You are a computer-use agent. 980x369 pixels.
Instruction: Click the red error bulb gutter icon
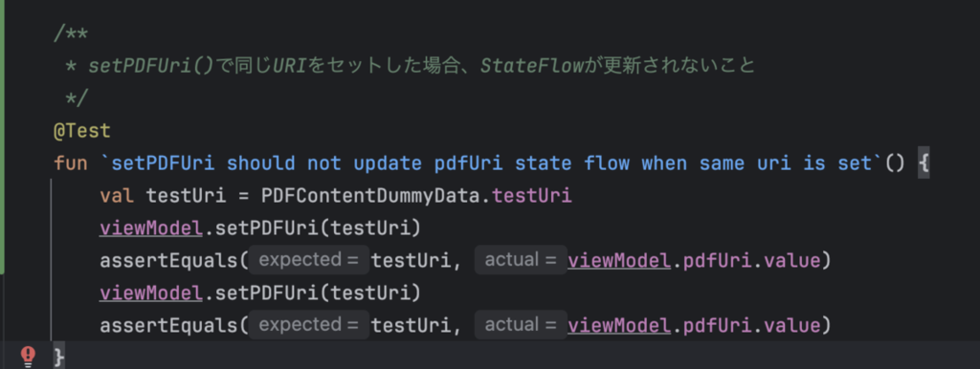coord(29,356)
